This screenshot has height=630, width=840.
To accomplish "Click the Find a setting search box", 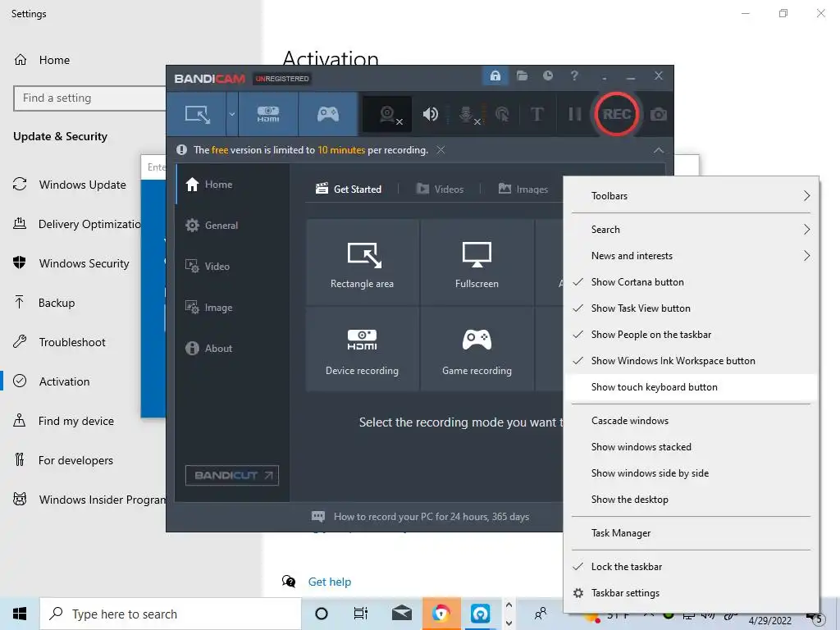I will click(89, 98).
